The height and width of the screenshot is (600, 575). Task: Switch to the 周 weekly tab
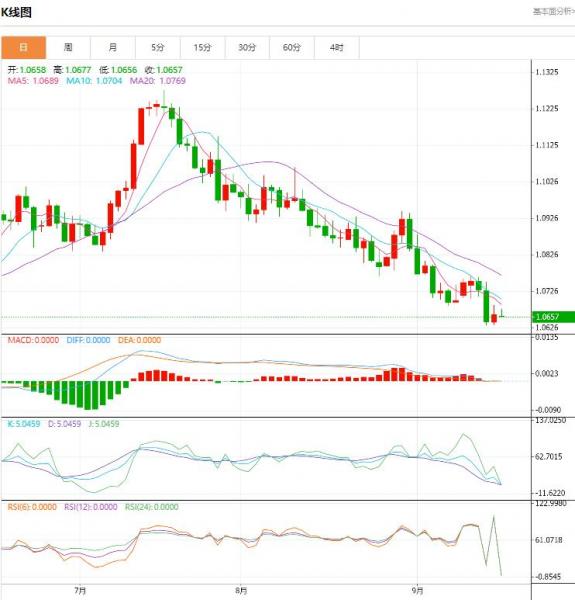68,47
